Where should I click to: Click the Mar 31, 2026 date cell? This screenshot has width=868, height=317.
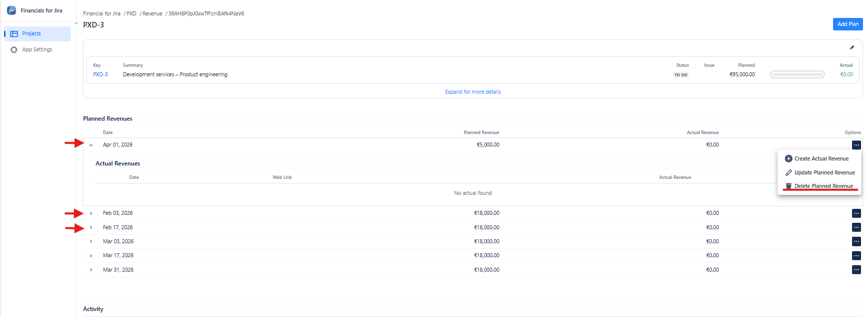(118, 270)
